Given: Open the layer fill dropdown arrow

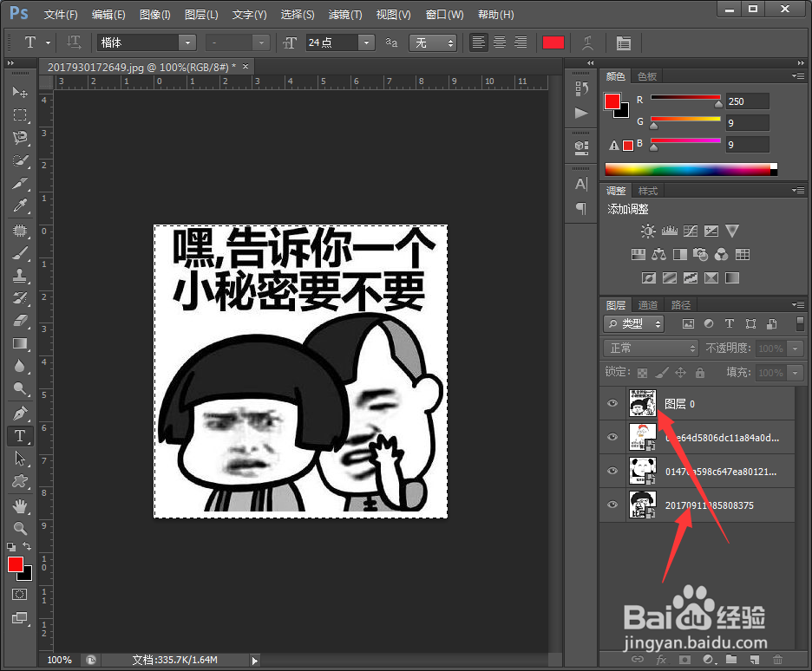Looking at the screenshot, I should [795, 373].
